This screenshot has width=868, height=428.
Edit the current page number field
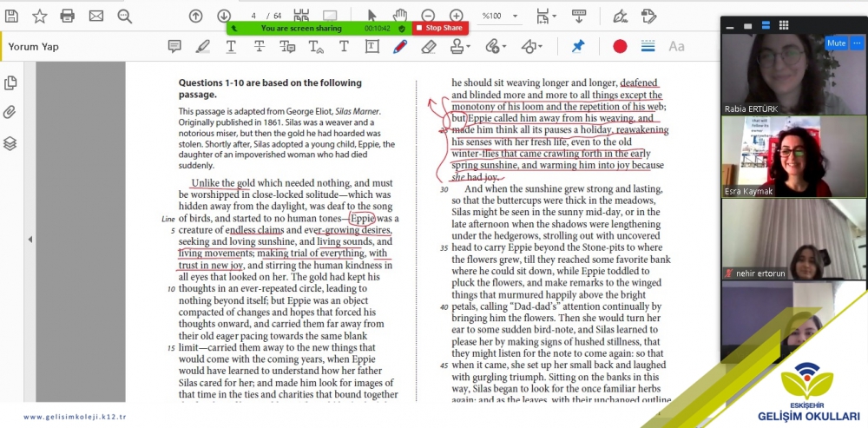pyautogui.click(x=253, y=16)
